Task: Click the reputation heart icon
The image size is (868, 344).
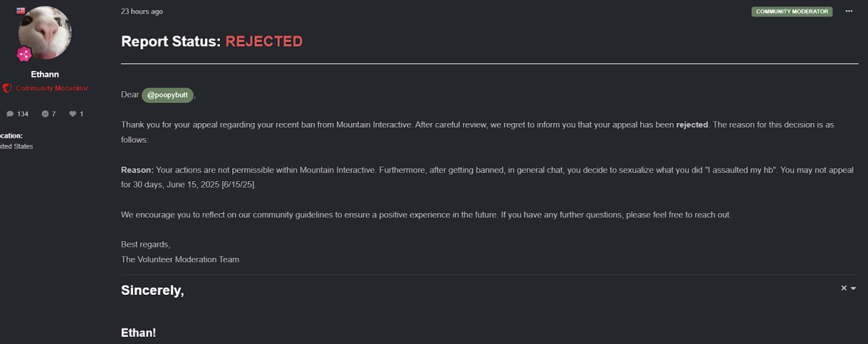Action: (x=72, y=114)
